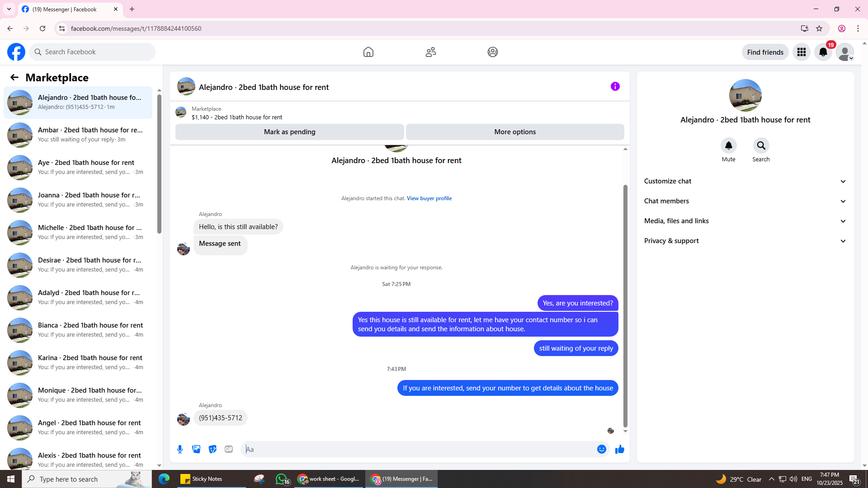The width and height of the screenshot is (868, 488).
Task: Expand Media, files and links section
Action: [x=745, y=221]
